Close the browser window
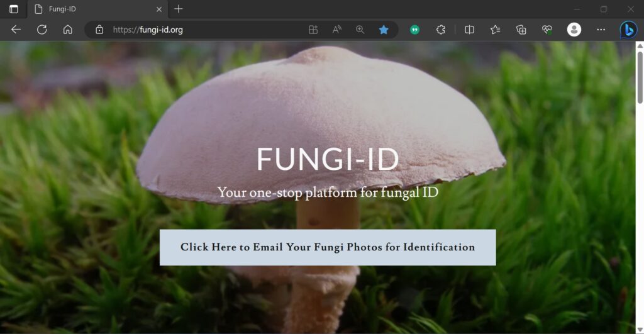The height and width of the screenshot is (334, 644). click(x=630, y=9)
